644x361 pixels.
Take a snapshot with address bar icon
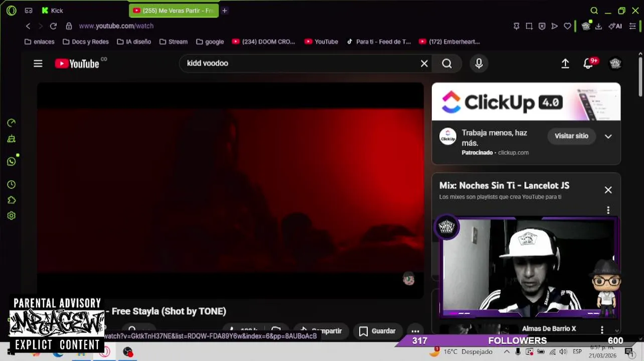coord(529,26)
